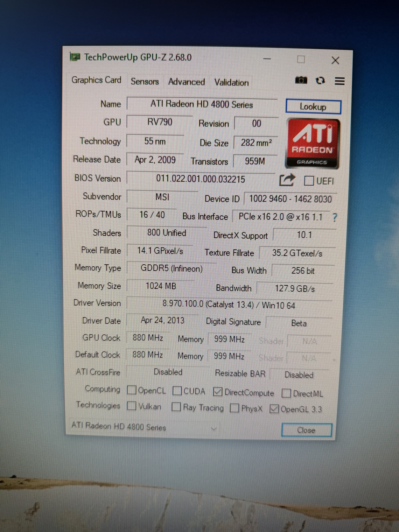Screen dimensions: 399x532
Task: Click the DirectX Support field 10.1
Action: 304,235
